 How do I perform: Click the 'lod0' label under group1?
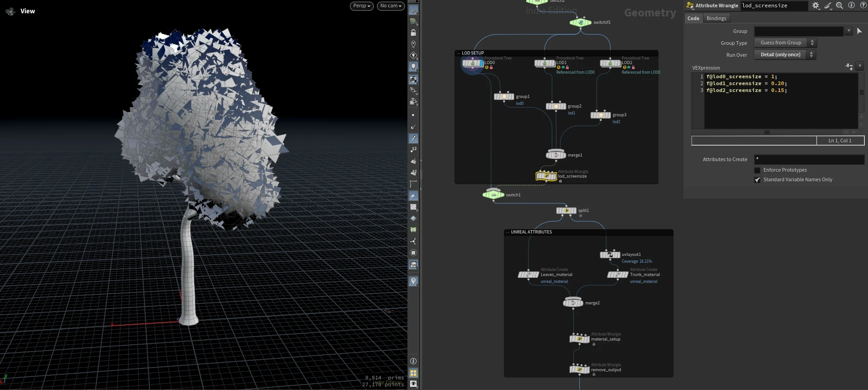point(520,103)
